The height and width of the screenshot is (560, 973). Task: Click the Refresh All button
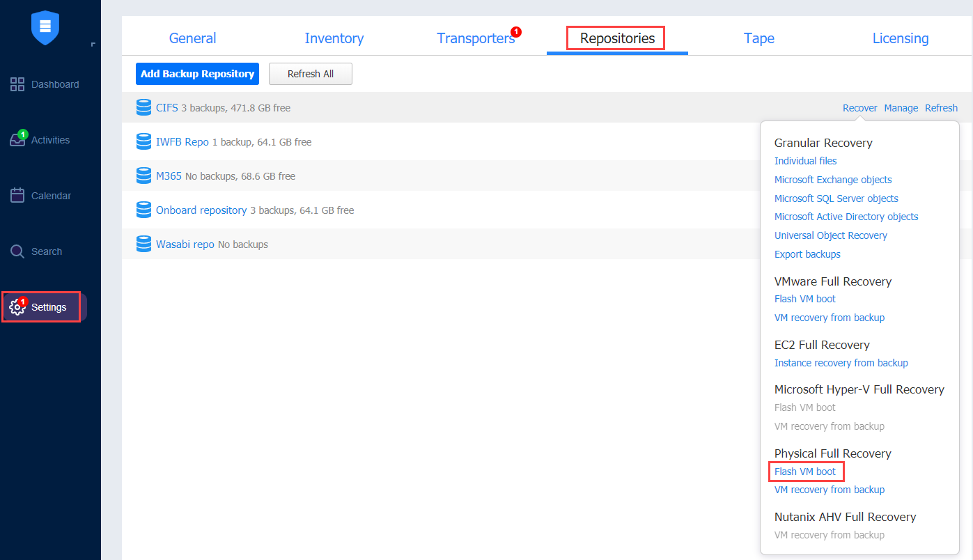click(x=311, y=74)
